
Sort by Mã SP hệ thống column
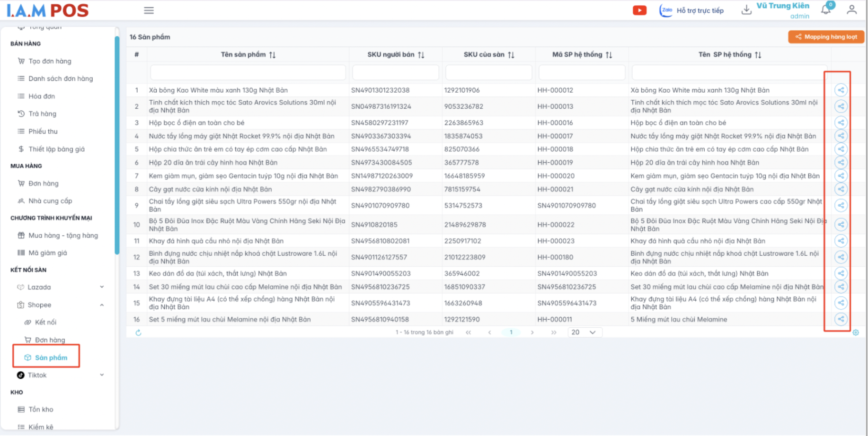[609, 55]
